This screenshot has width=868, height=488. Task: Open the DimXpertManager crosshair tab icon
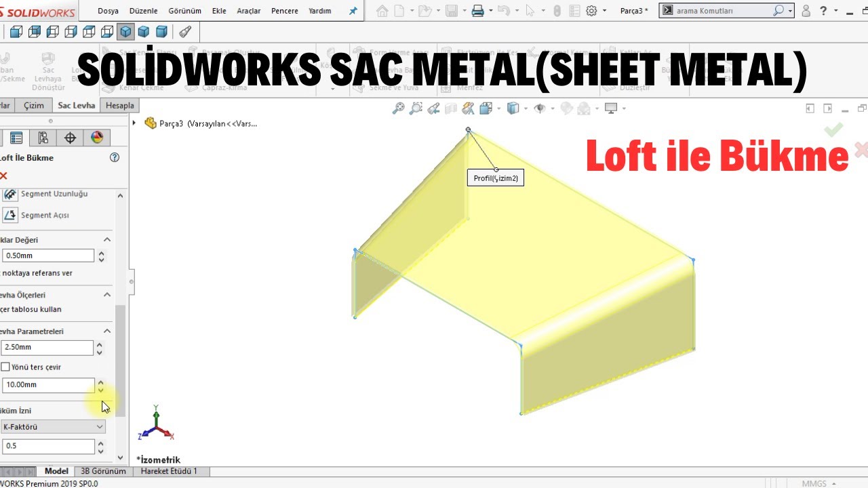(x=70, y=138)
